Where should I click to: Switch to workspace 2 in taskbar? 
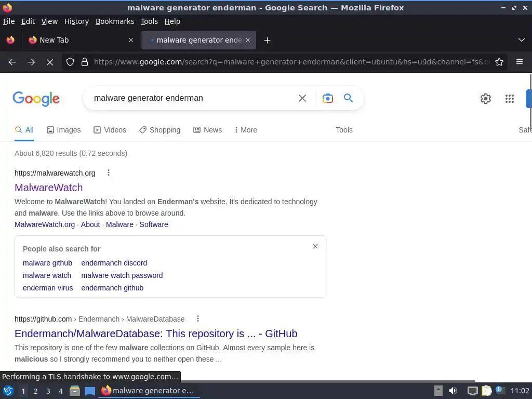(36, 391)
